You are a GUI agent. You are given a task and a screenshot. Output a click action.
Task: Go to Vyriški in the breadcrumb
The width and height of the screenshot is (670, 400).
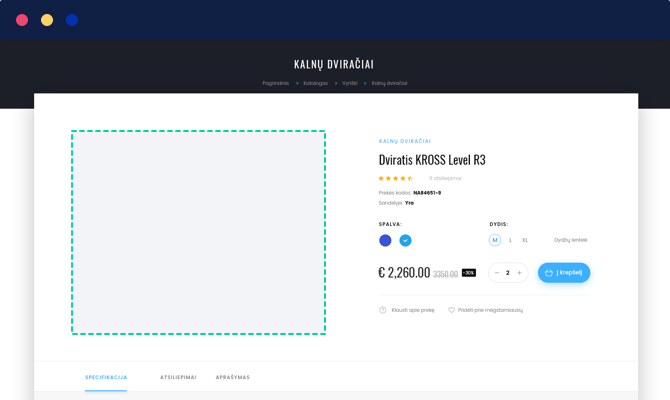coord(350,83)
